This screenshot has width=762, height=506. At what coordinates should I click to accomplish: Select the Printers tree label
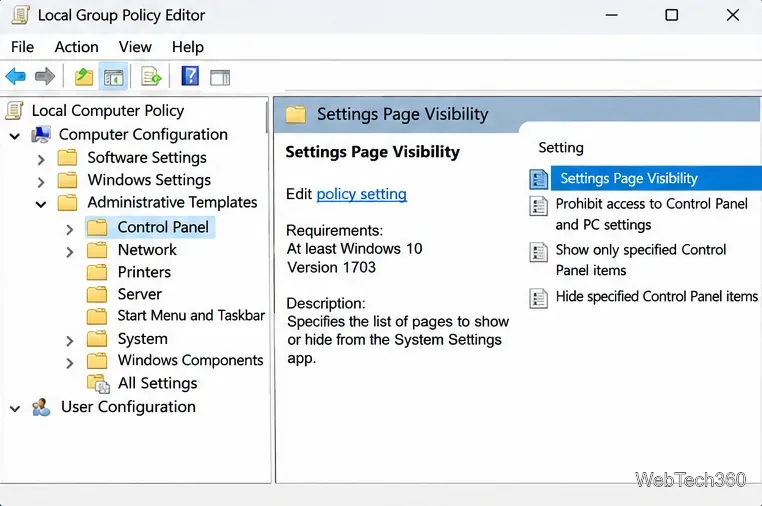click(144, 272)
